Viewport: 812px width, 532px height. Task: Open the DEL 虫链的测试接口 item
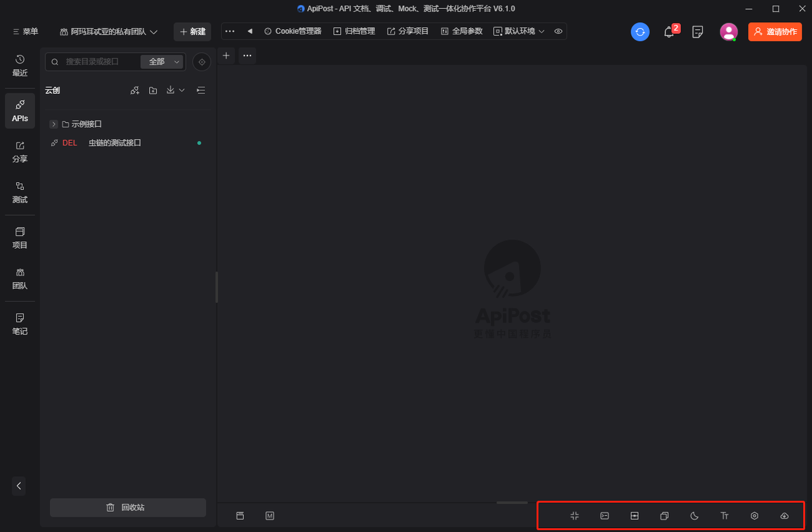click(127, 143)
